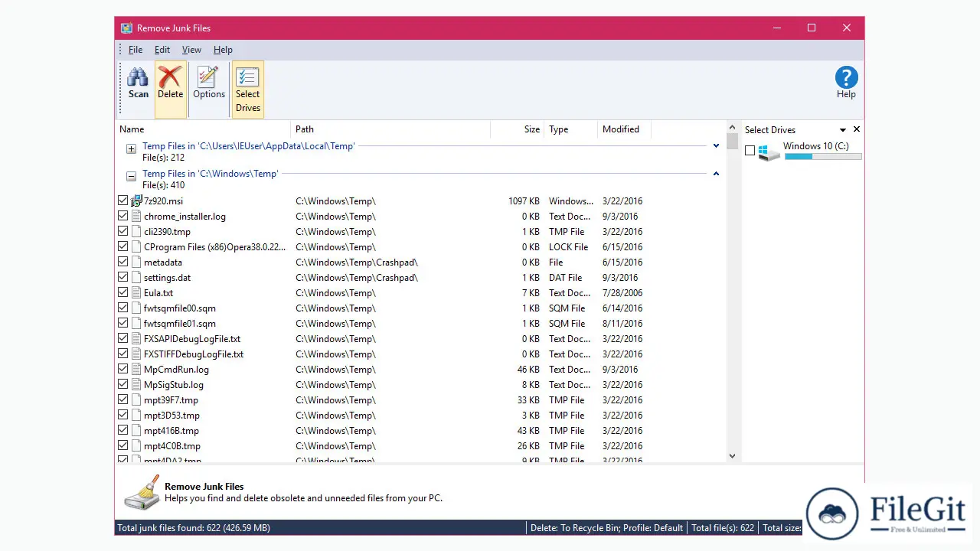Viewport: 980px width, 551px height.
Task: Sort by the Path column header
Action: 390,129
